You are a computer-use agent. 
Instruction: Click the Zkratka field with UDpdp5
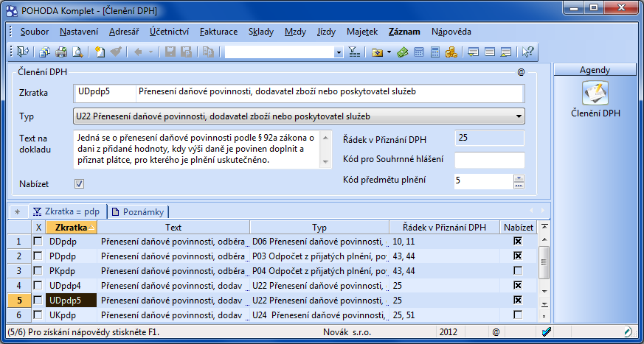coord(105,92)
